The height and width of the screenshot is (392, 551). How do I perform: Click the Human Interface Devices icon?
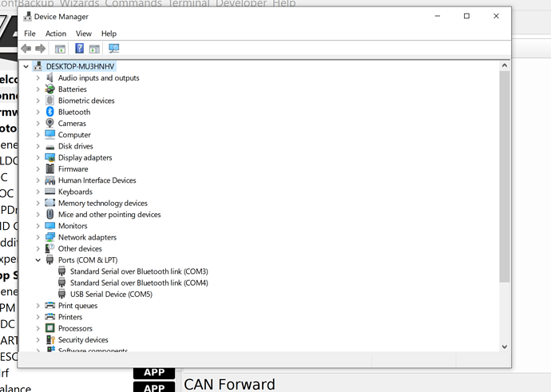tap(50, 180)
